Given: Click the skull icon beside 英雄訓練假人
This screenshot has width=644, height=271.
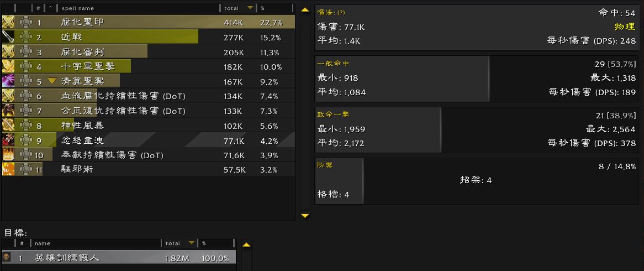Looking at the screenshot, I should pyautogui.click(x=6, y=258).
